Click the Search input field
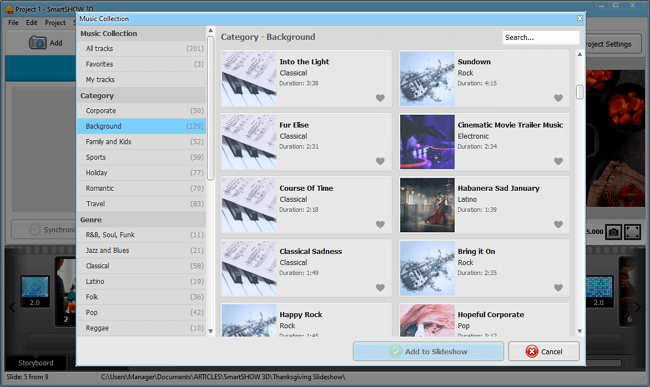Screen dimensions: 650x387 point(541,37)
